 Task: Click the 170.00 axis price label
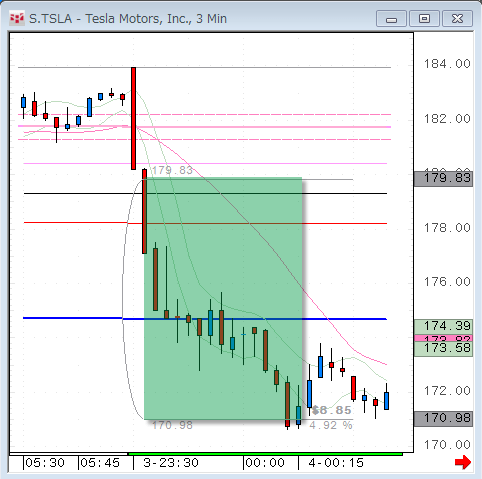(x=447, y=445)
